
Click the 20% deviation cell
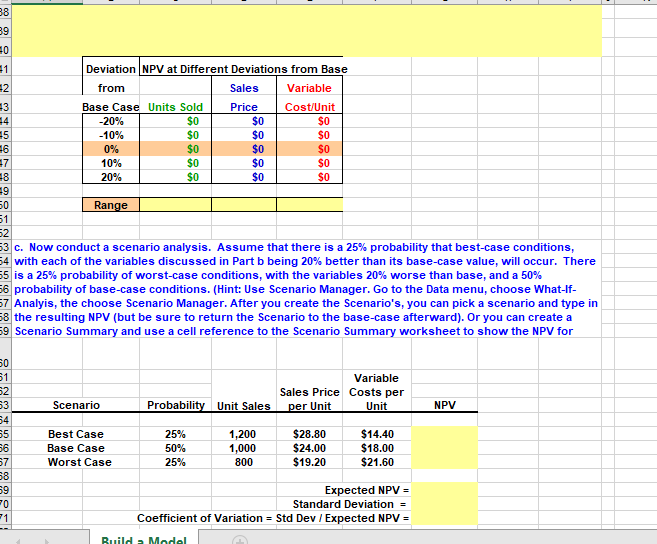point(111,177)
